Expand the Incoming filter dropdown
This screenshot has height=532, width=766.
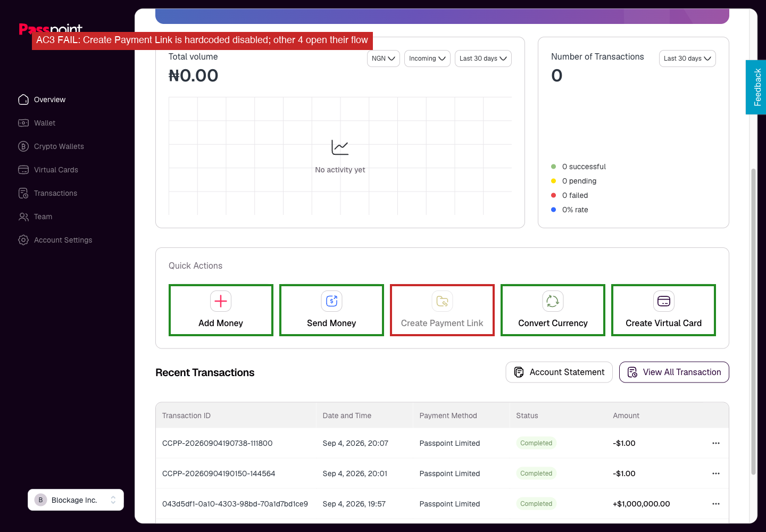pyautogui.click(x=427, y=59)
